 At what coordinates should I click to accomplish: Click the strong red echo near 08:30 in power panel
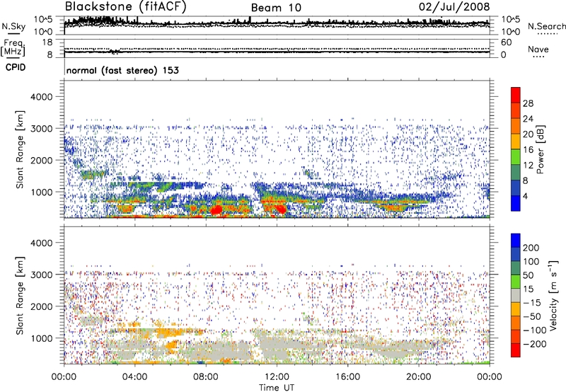(216, 209)
